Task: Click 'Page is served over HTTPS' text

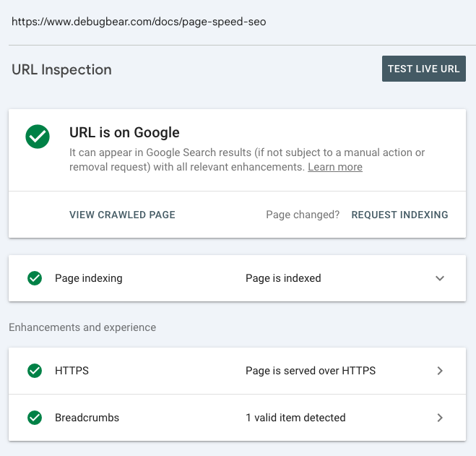Action: tap(311, 371)
